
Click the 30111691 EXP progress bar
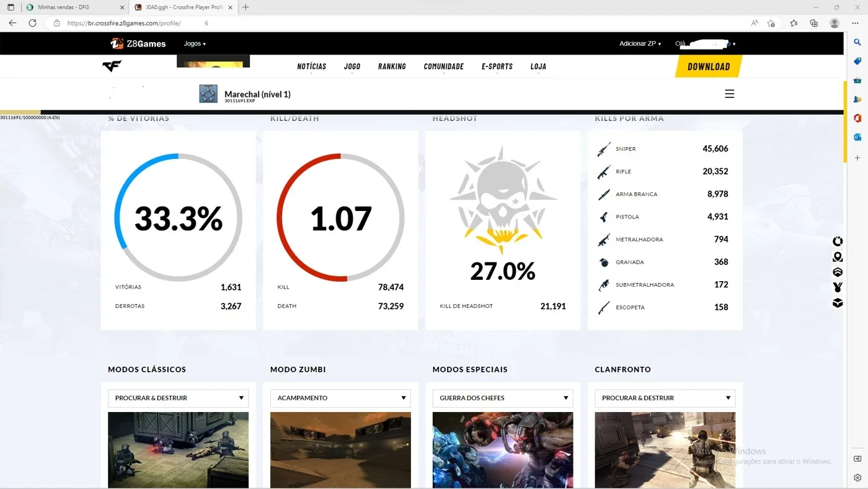422,112
